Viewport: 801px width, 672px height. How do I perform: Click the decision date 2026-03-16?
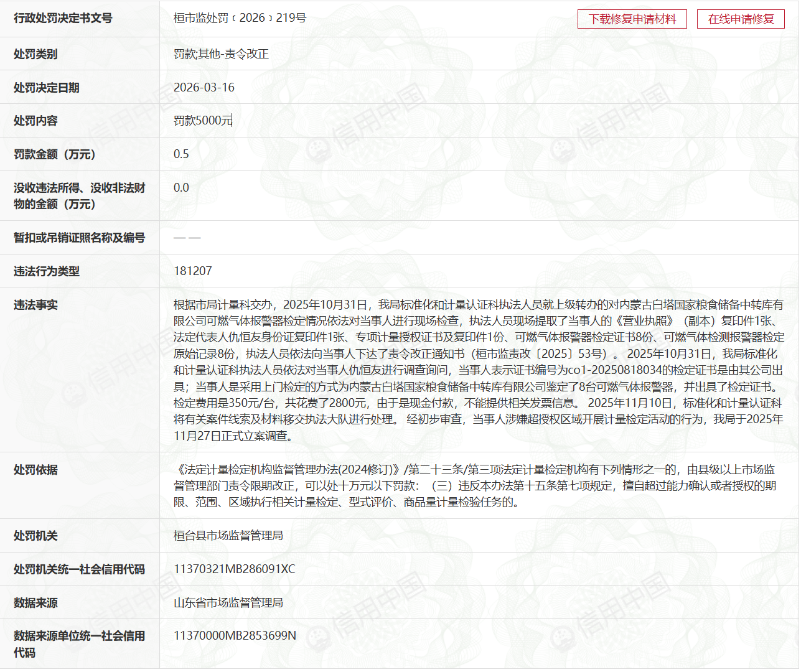click(204, 88)
